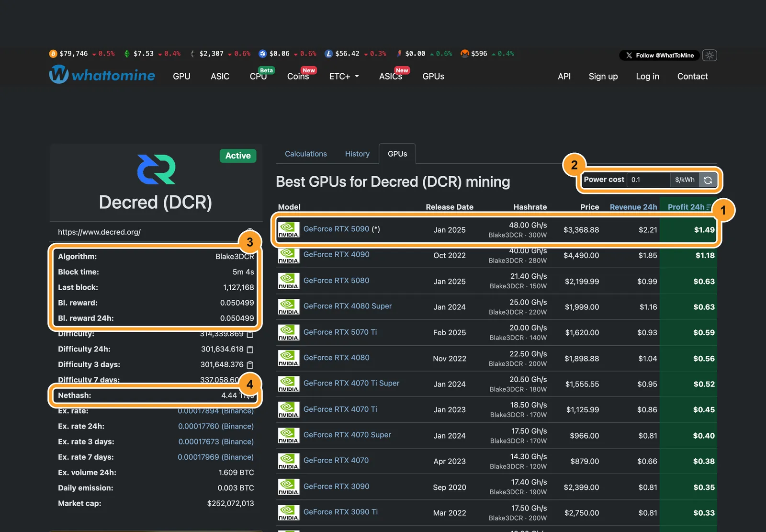Follow @WhatToMine on X

(x=660, y=56)
